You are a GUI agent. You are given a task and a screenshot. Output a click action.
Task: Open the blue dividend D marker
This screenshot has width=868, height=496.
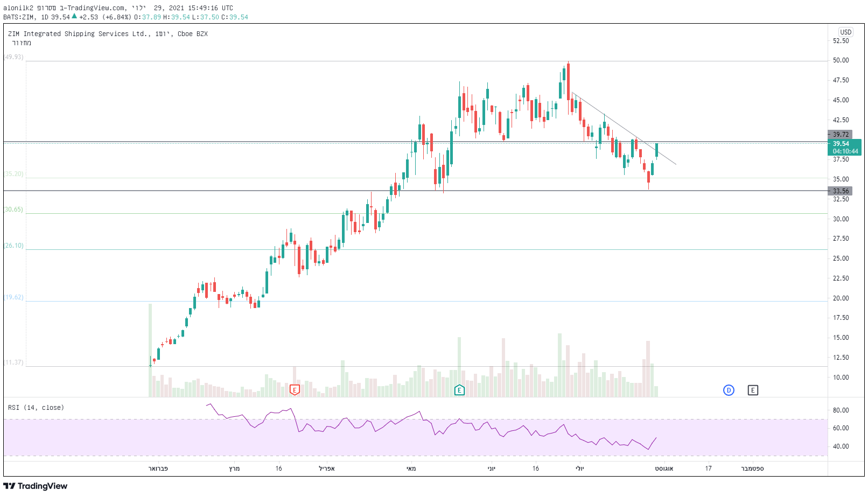point(729,390)
